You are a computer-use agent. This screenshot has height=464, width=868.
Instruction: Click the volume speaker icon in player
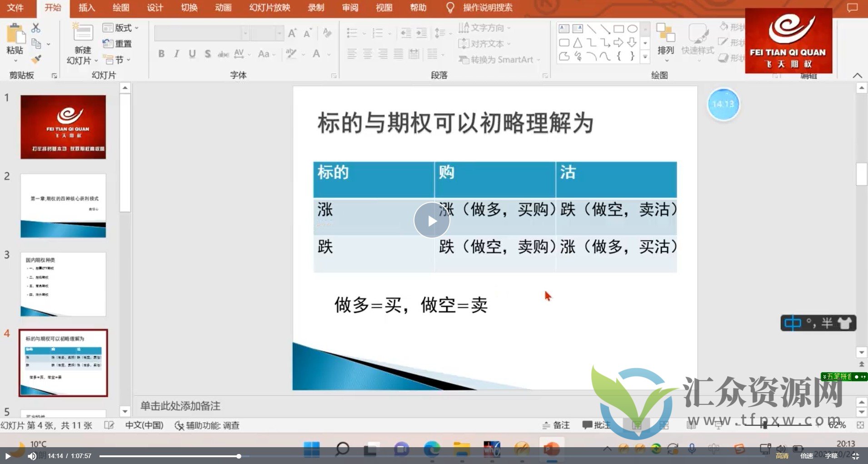(32, 456)
